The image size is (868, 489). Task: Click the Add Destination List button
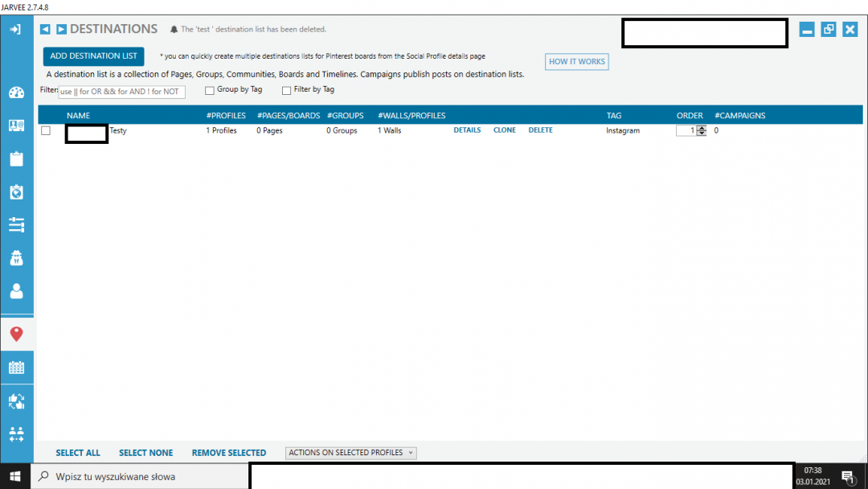(x=93, y=56)
